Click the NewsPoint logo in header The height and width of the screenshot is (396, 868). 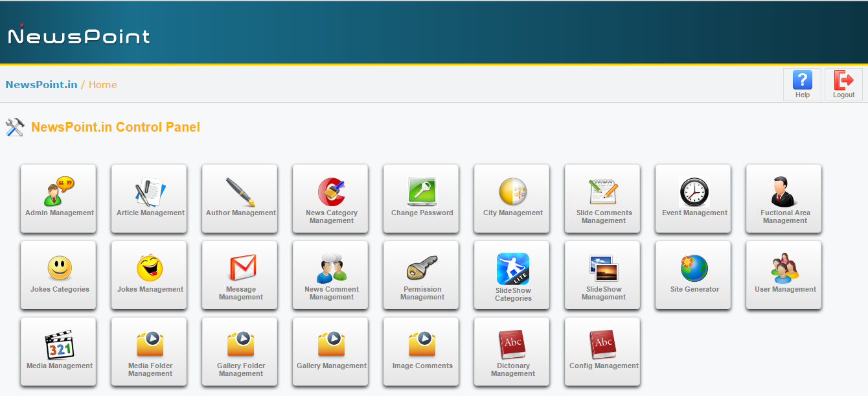tap(78, 35)
